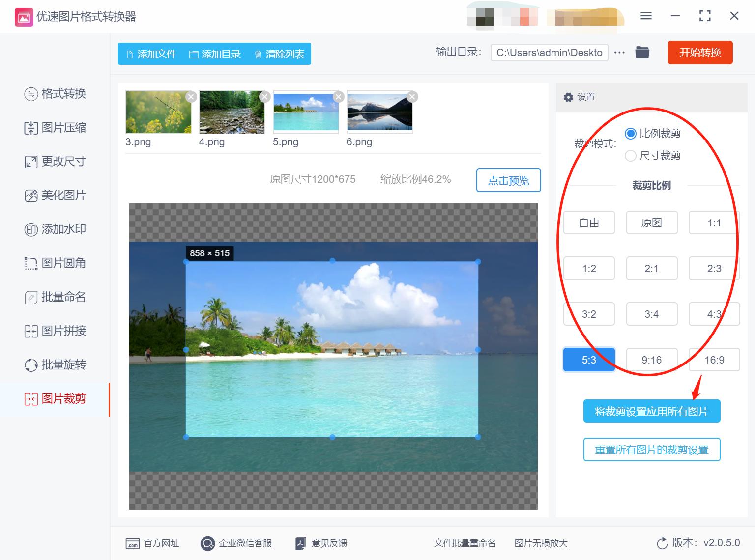The height and width of the screenshot is (560, 755).
Task: Select 图片裁剪 in sidebar
Action: pos(55,399)
